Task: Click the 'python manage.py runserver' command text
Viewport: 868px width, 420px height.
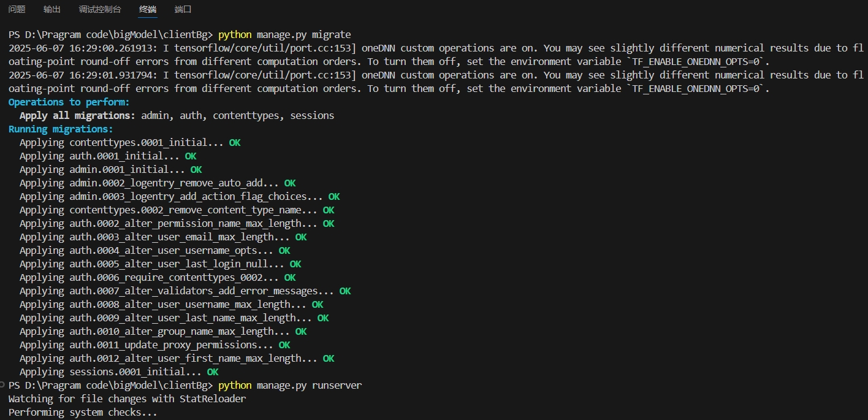Action: [x=290, y=385]
